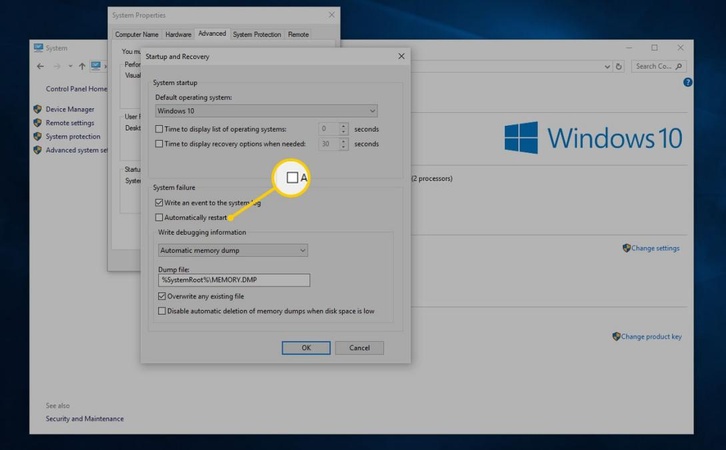Switch to the Remote tab
The image size is (726, 450).
coord(298,34)
